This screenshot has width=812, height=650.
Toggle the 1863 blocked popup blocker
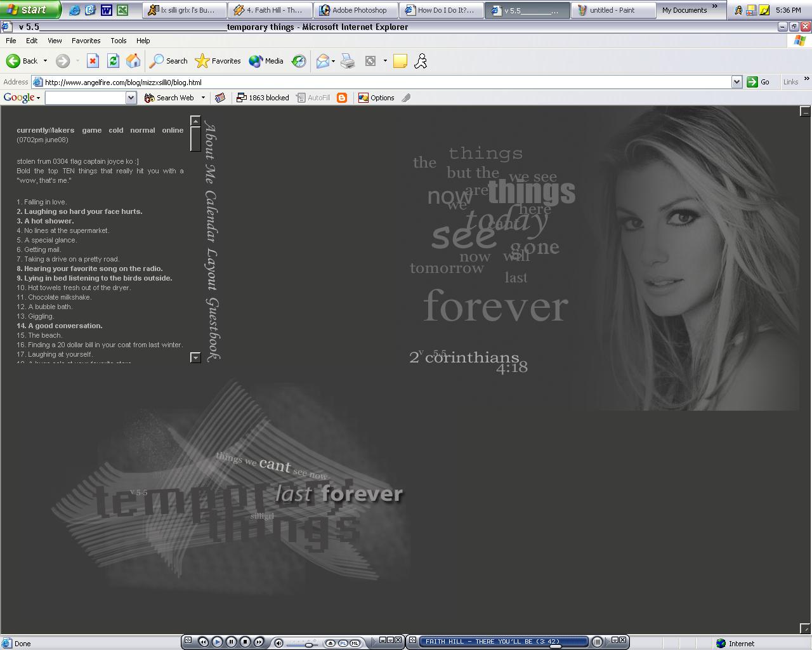(x=263, y=98)
